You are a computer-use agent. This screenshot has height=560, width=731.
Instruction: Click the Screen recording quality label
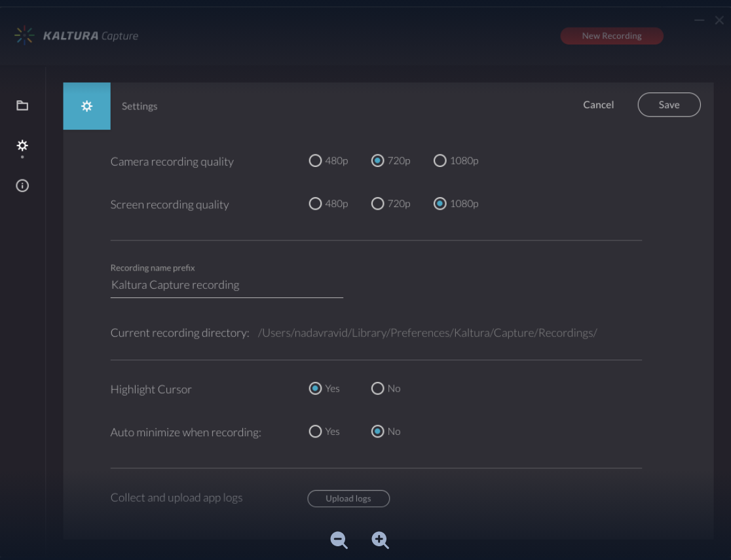coord(170,205)
